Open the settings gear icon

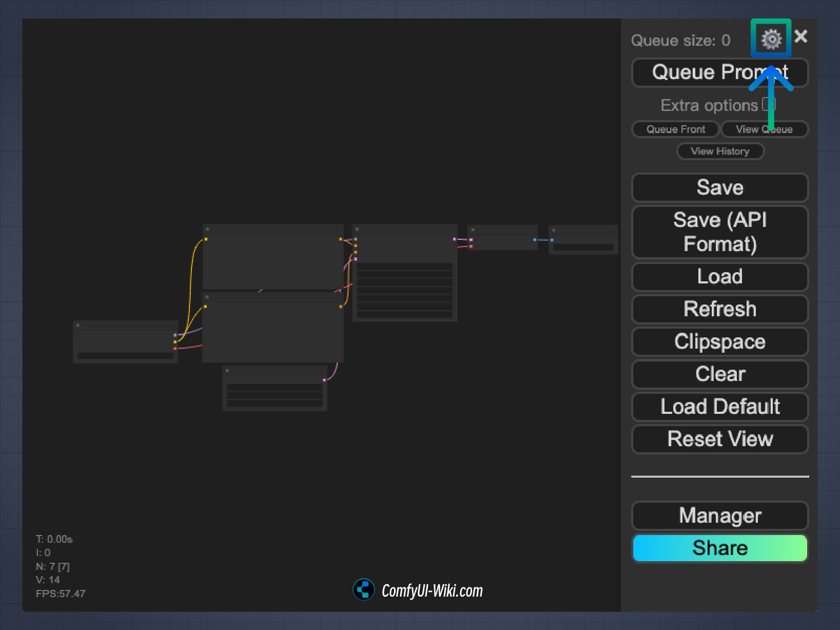point(771,39)
